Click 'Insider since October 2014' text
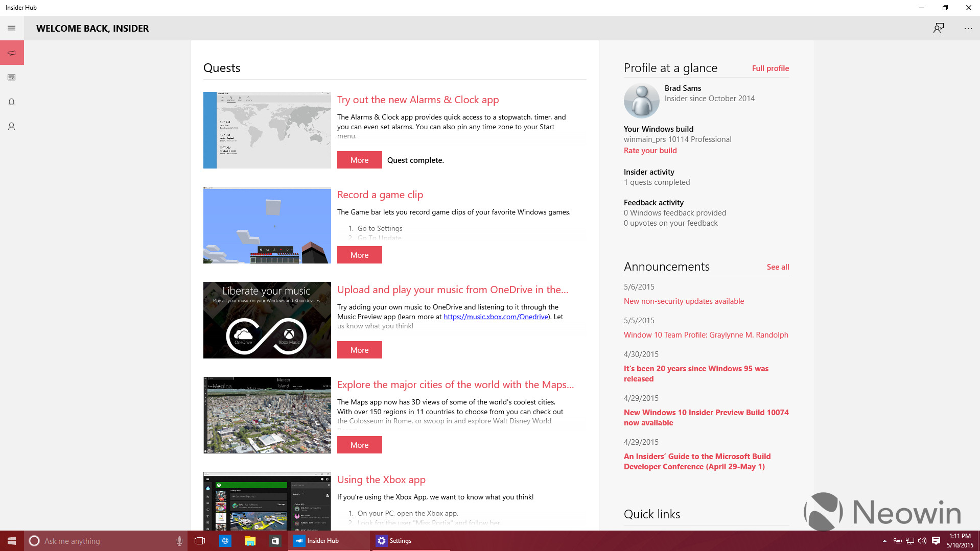 [710, 99]
